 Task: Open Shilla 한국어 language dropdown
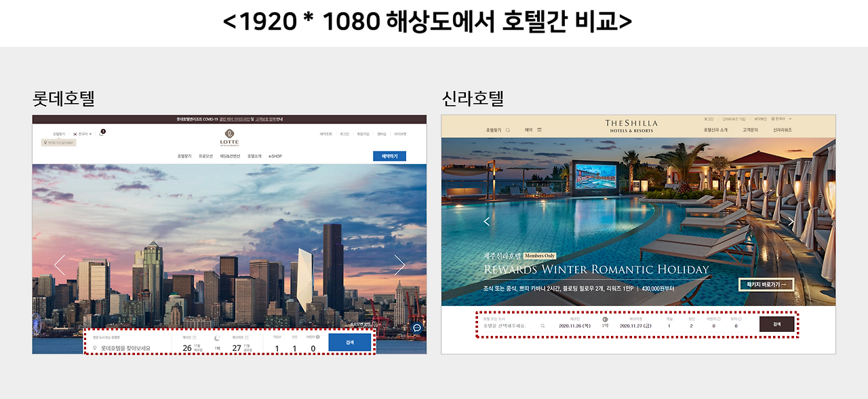(782, 119)
